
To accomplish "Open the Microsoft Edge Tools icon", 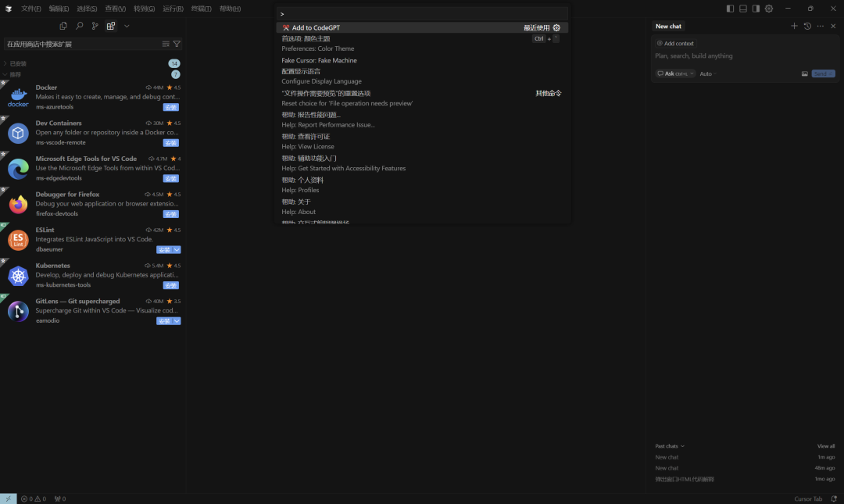I will 18,169.
